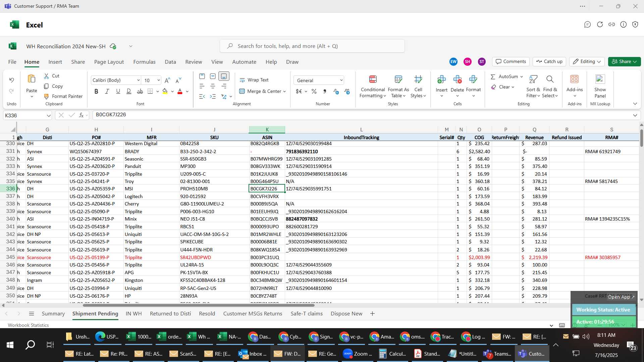The width and height of the screenshot is (644, 362).
Task: Toggle Underline formatting
Action: 118,91
